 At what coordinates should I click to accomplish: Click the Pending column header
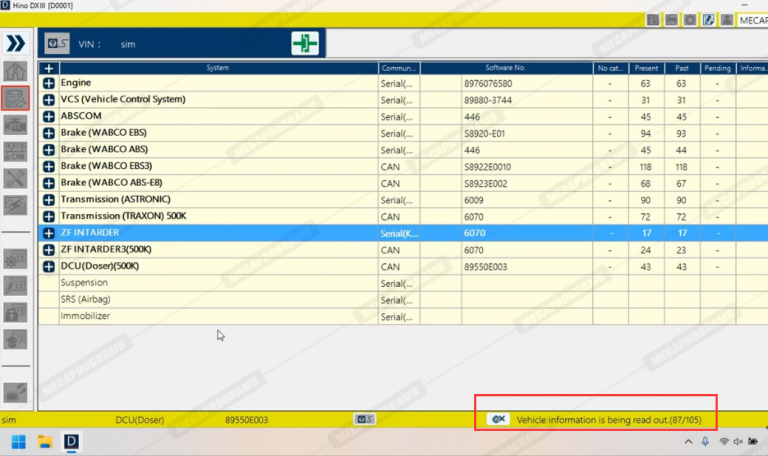coord(718,68)
